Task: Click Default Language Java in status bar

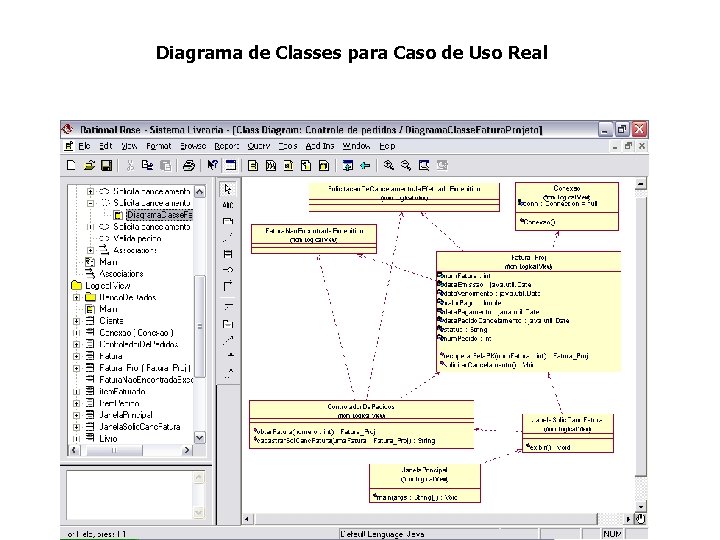Action: pos(382,534)
